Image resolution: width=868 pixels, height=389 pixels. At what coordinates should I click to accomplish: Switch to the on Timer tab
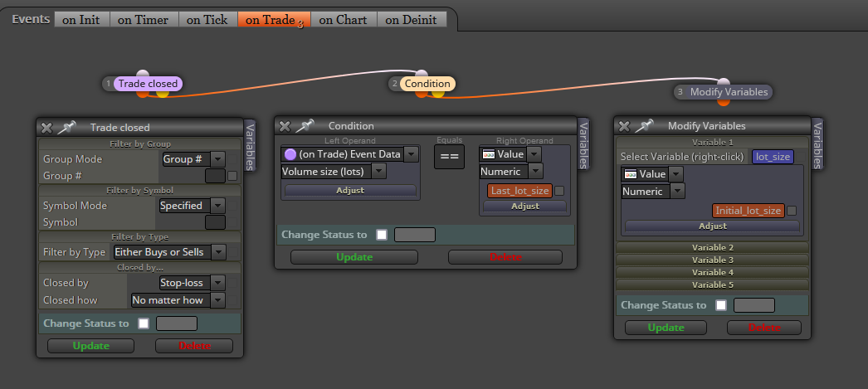[x=144, y=20]
